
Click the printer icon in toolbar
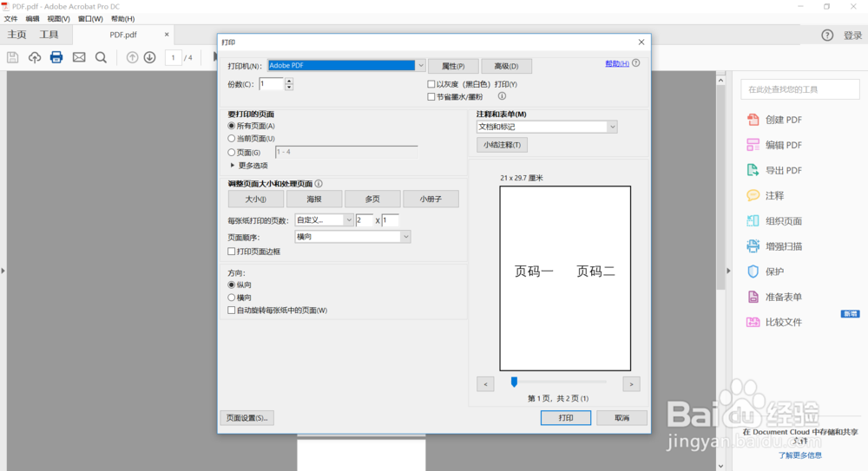(56, 57)
